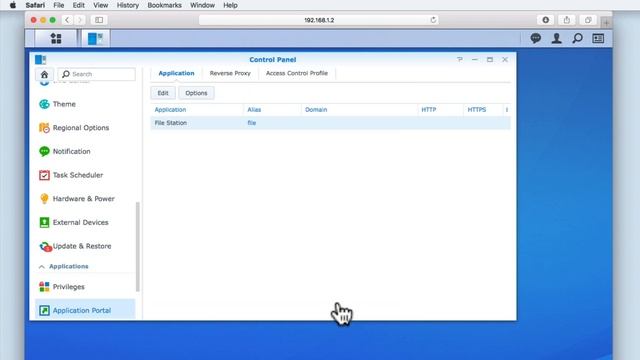The height and width of the screenshot is (360, 640).
Task: Click Control Panel title bar logo icon
Action: [40, 60]
